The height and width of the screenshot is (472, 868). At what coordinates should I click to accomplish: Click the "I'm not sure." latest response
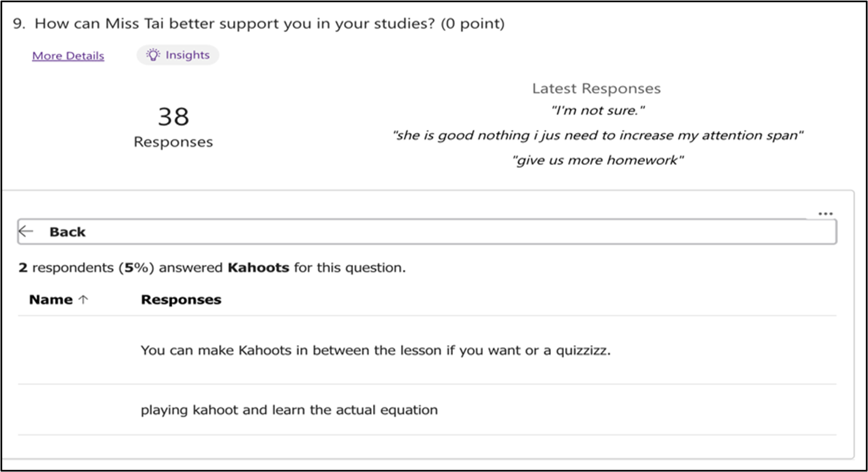(x=597, y=110)
